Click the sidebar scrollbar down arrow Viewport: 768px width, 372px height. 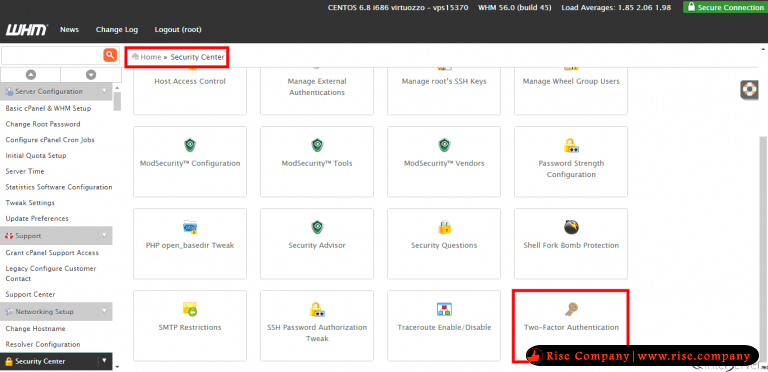(117, 366)
